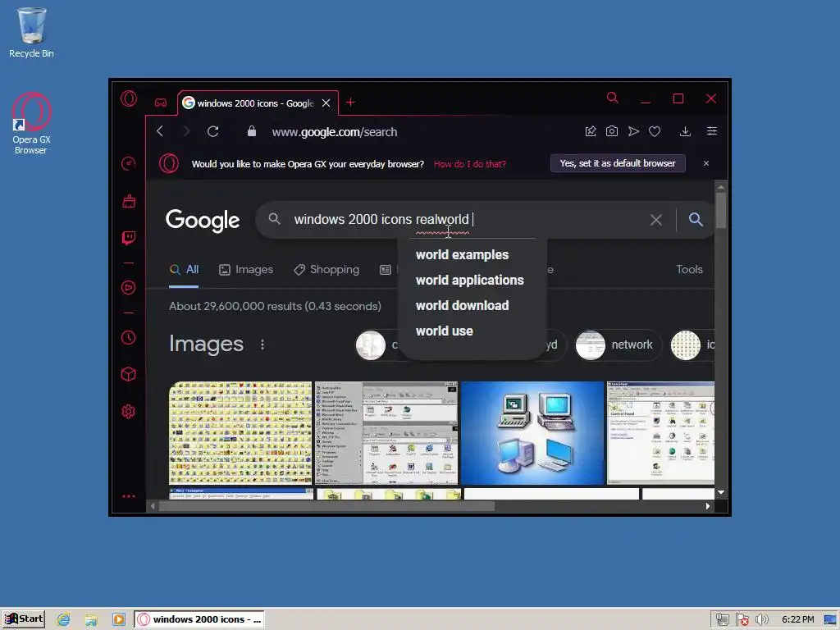Open the Control Panel screenshot thumbnail
The width and height of the screenshot is (840, 630).
(660, 433)
